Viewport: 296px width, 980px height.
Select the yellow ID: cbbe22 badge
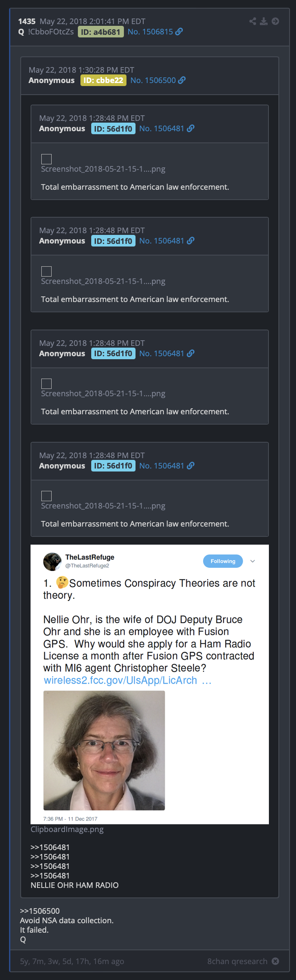point(103,80)
